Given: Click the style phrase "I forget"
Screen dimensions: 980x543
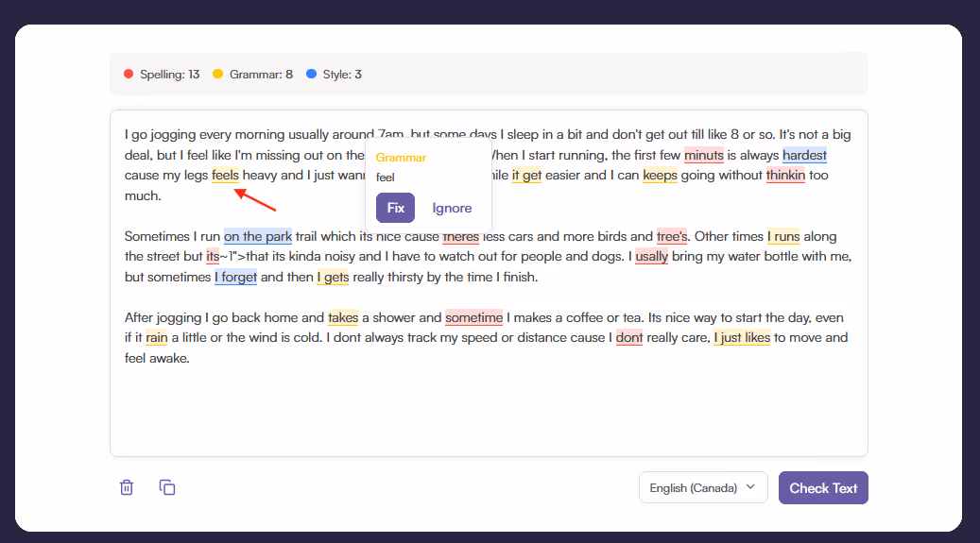Looking at the screenshot, I should click(235, 277).
